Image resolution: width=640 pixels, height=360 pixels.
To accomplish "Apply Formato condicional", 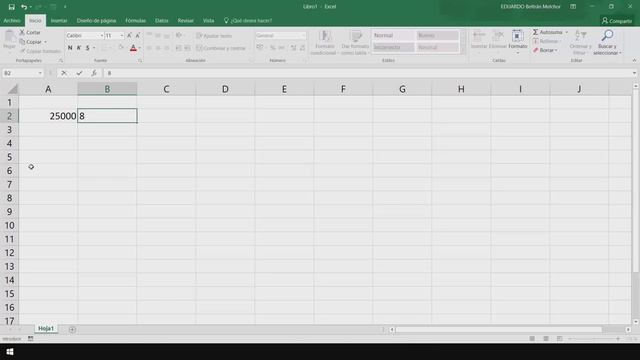I will 324,42.
